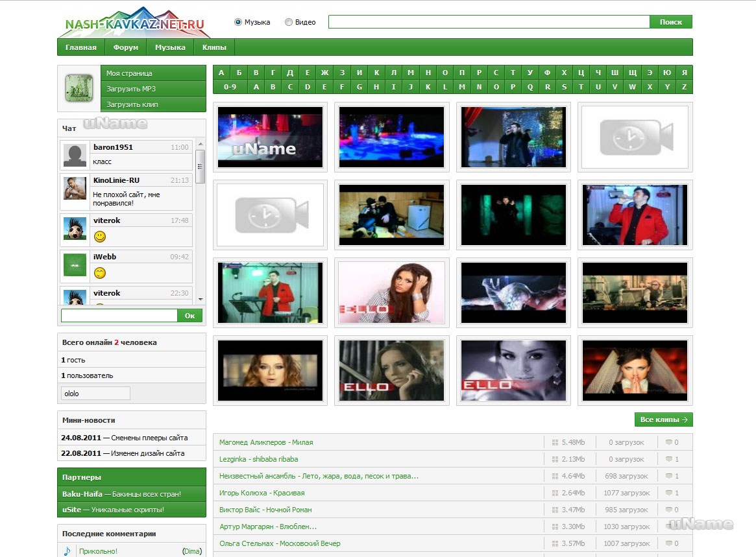Focus the top search input field
This screenshot has width=756, height=557.
pyautogui.click(x=489, y=21)
